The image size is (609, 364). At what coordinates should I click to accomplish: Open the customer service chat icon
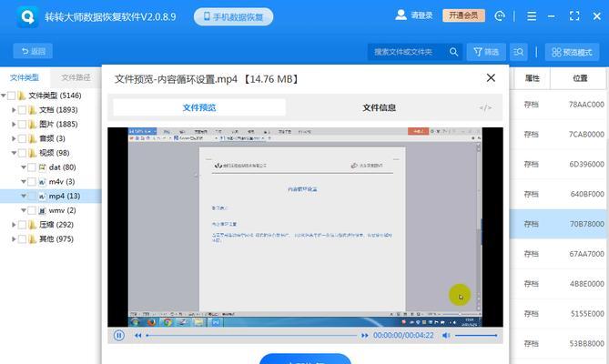pos(500,15)
